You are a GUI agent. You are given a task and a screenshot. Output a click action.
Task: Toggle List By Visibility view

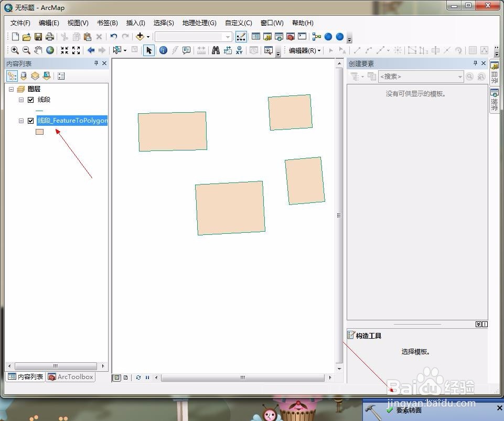(x=35, y=76)
